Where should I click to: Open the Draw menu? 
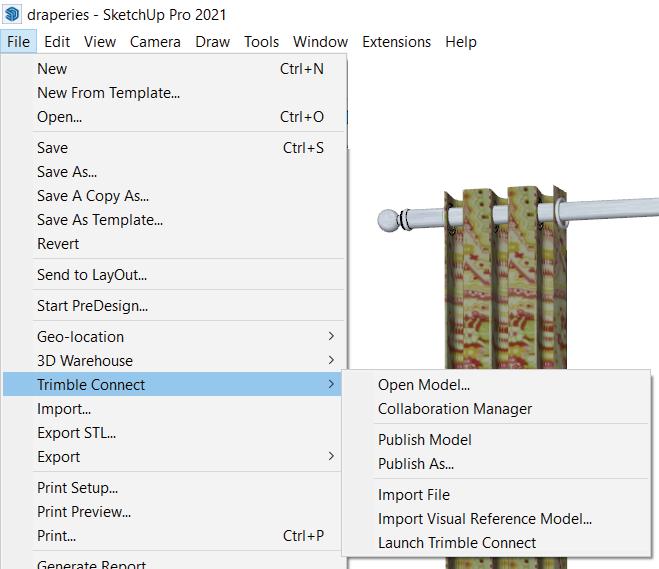[x=212, y=42]
